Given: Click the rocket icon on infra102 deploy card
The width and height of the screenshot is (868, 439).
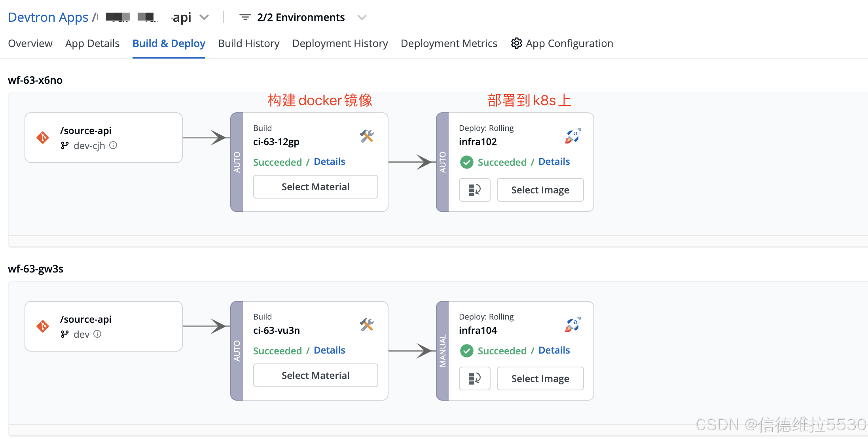Looking at the screenshot, I should pos(572,136).
